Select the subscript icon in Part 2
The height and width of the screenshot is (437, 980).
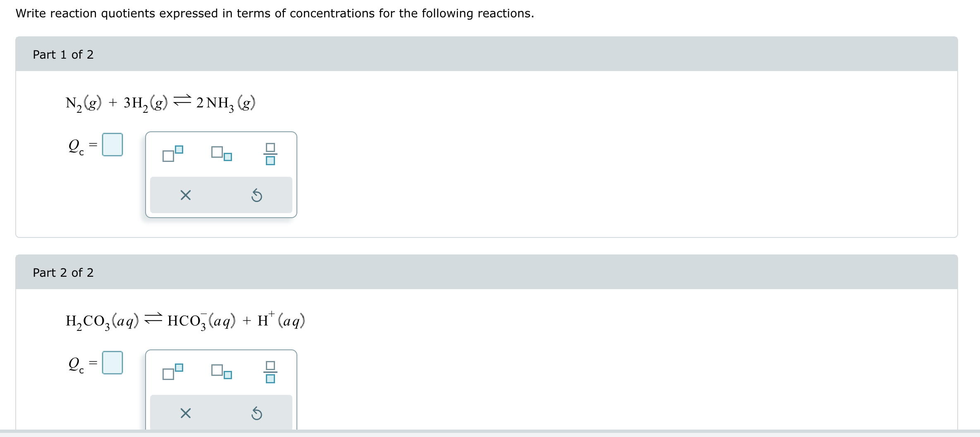pos(221,373)
